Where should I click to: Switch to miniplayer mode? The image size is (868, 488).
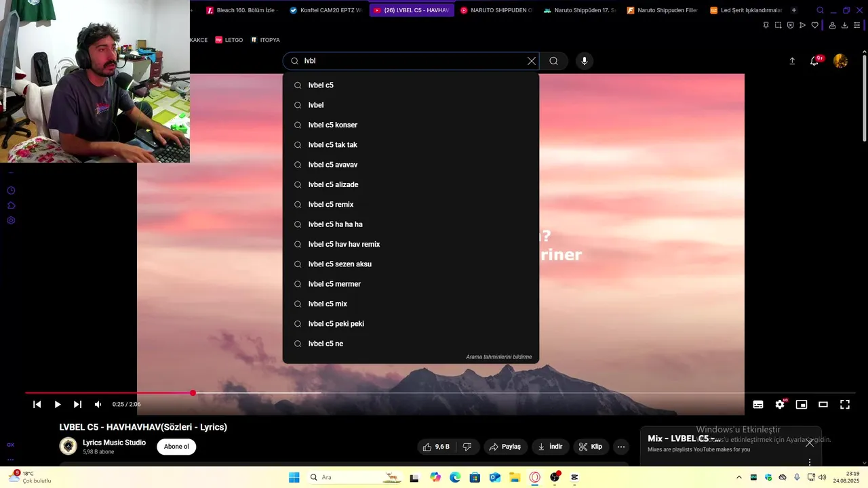(x=802, y=405)
